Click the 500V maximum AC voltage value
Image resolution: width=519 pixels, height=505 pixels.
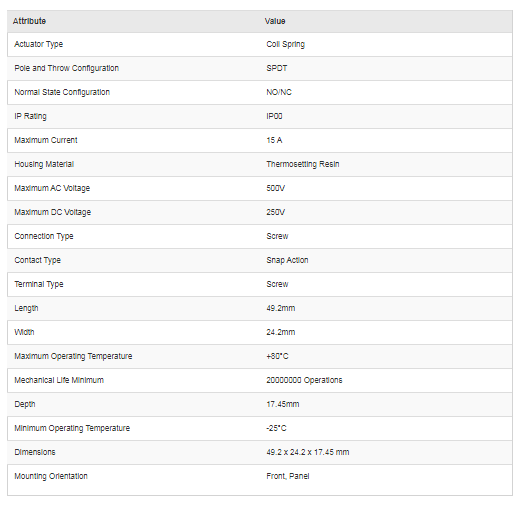click(276, 188)
